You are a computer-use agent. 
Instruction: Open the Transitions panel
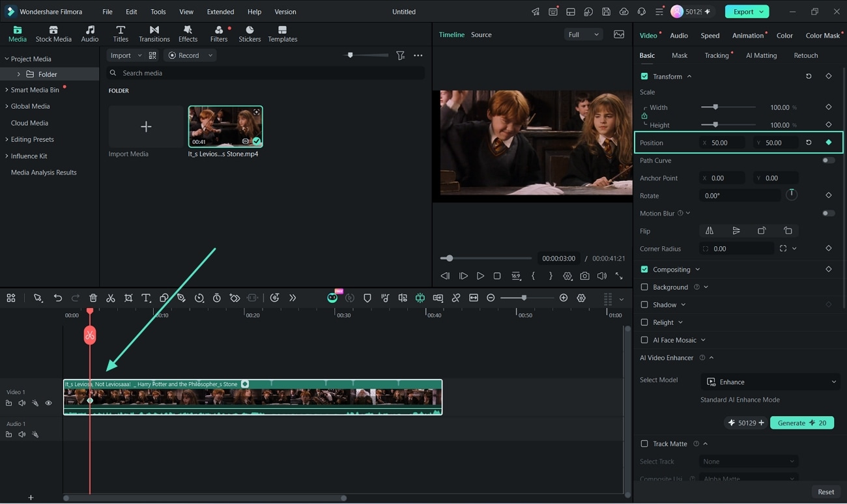click(x=154, y=34)
